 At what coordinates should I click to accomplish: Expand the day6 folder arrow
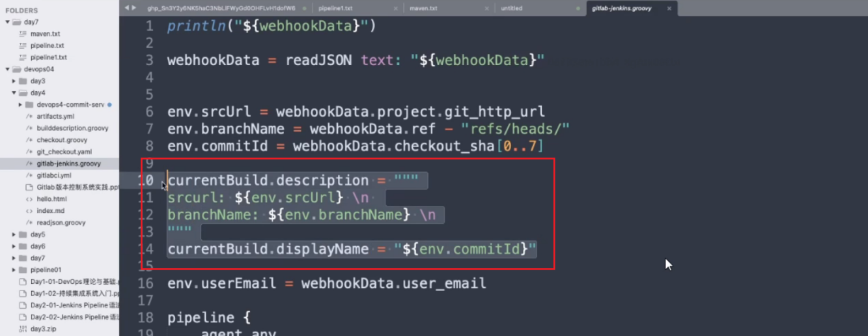(x=14, y=246)
